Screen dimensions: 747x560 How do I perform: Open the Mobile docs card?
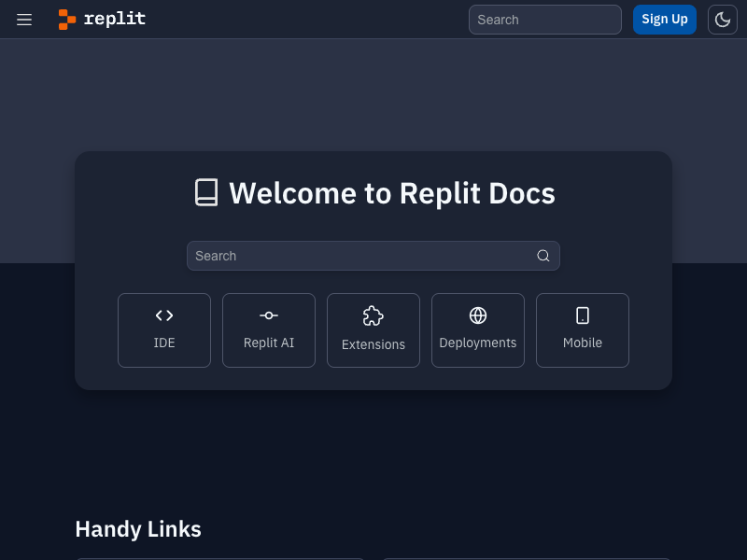(x=583, y=330)
